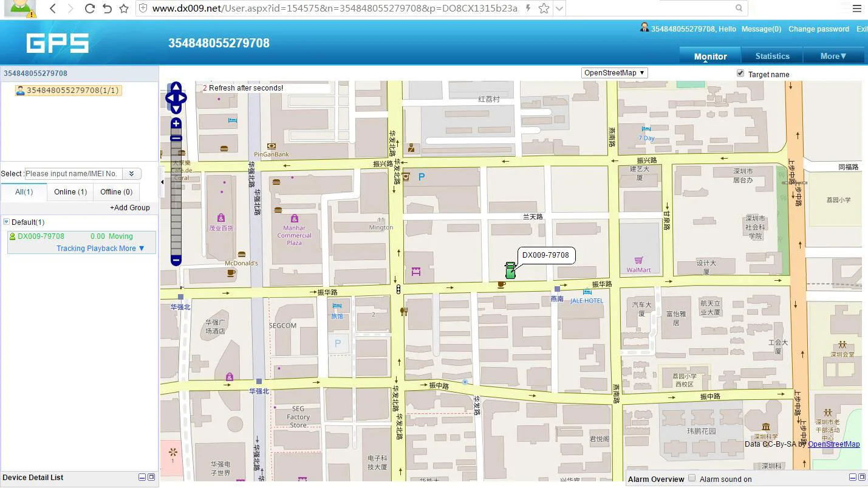Viewport: 868px width, 488px height.
Task: Click the search magnifier icon
Action: 739,9
